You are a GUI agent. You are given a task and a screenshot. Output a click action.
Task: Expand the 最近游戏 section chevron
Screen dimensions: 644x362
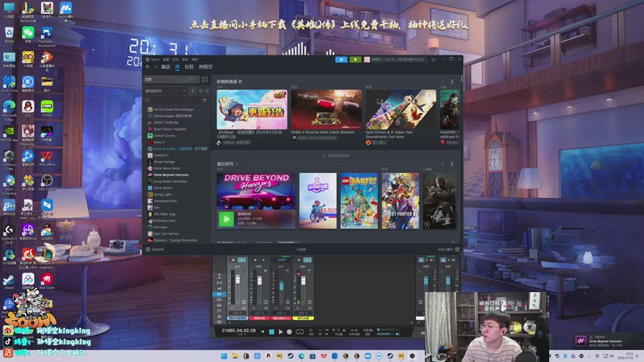[x=237, y=164]
